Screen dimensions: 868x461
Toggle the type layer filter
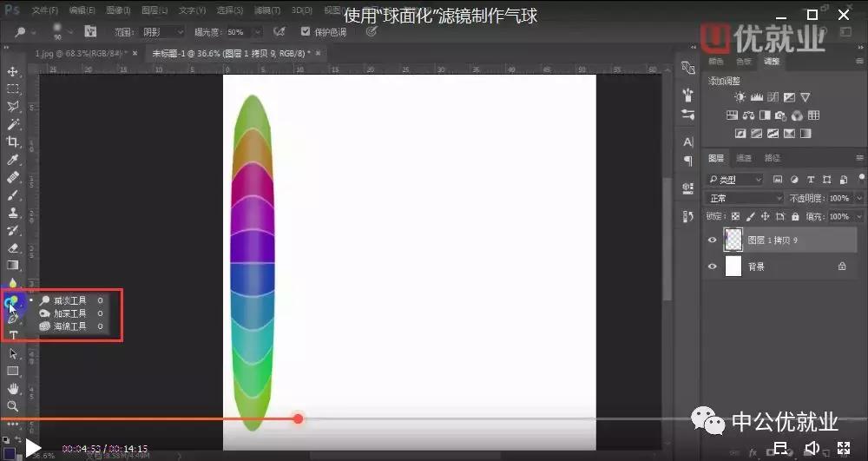pyautogui.click(x=811, y=180)
